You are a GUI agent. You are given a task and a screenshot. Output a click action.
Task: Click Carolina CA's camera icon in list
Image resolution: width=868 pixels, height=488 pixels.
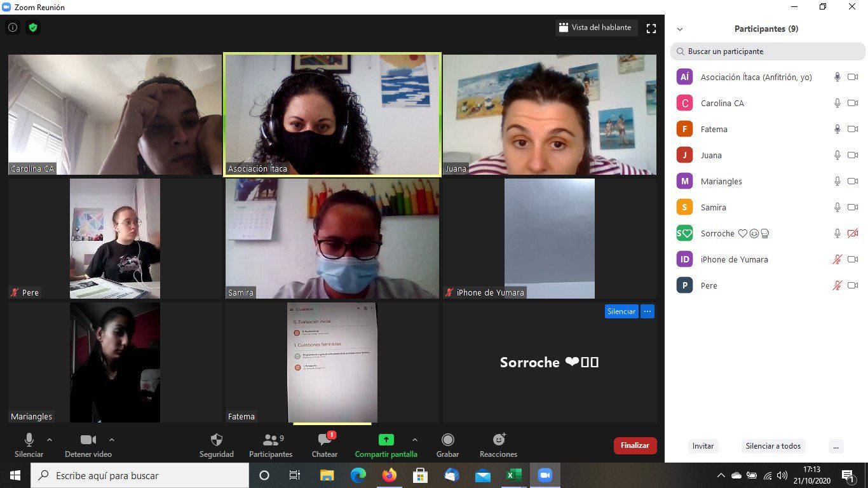(x=853, y=103)
